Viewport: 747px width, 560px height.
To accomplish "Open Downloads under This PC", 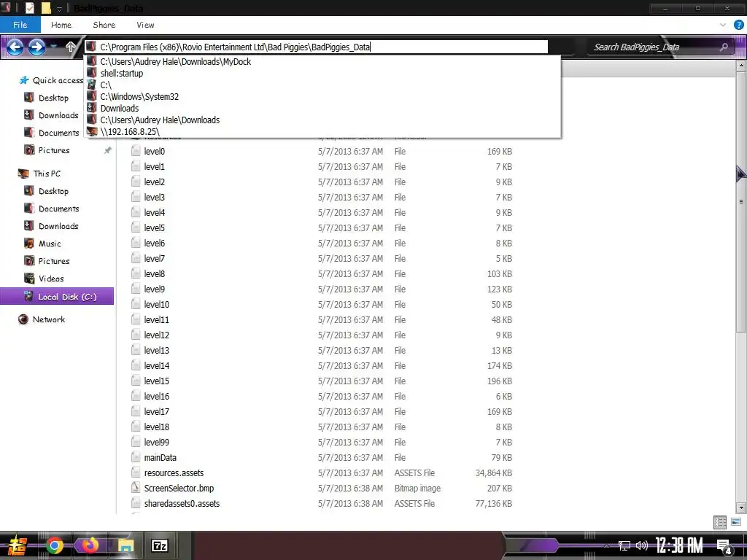I will (58, 226).
